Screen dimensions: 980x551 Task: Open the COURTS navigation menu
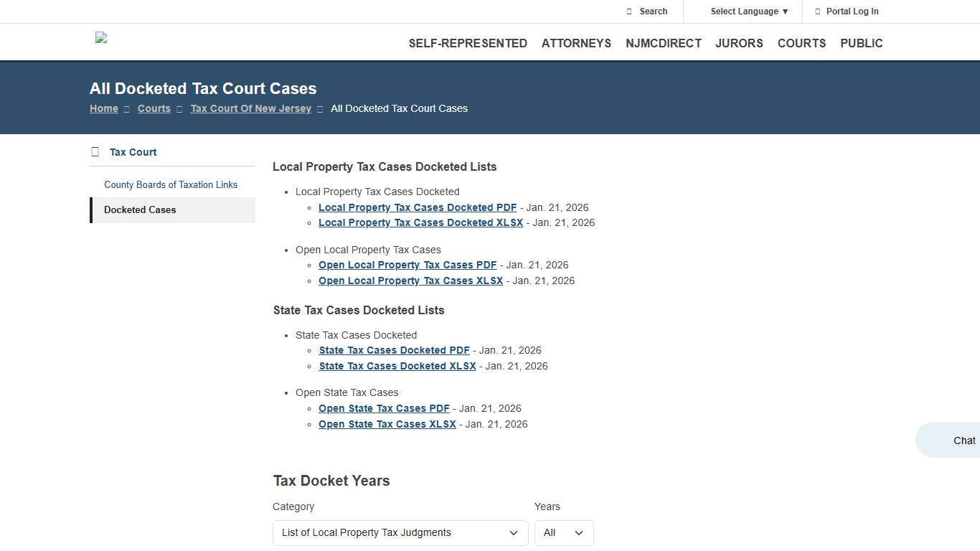coord(801,43)
